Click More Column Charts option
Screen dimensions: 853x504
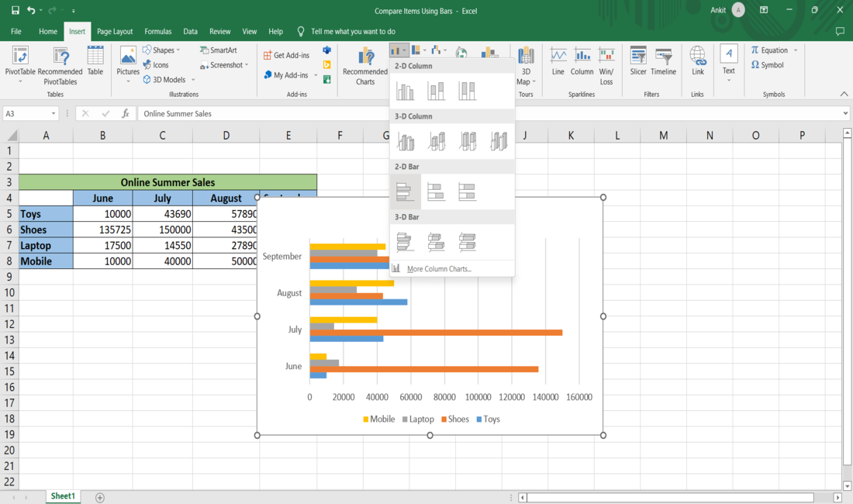pos(439,268)
